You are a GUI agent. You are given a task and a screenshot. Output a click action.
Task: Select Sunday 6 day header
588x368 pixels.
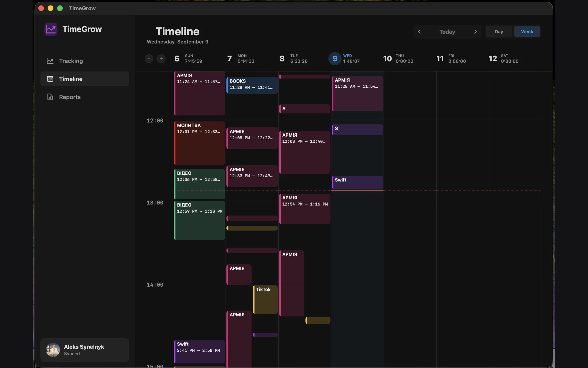point(188,59)
